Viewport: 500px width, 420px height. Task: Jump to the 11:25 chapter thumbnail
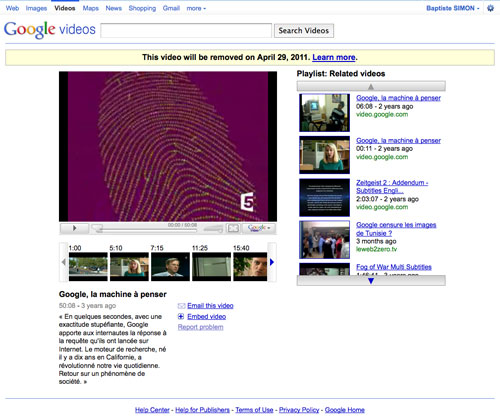(x=211, y=267)
